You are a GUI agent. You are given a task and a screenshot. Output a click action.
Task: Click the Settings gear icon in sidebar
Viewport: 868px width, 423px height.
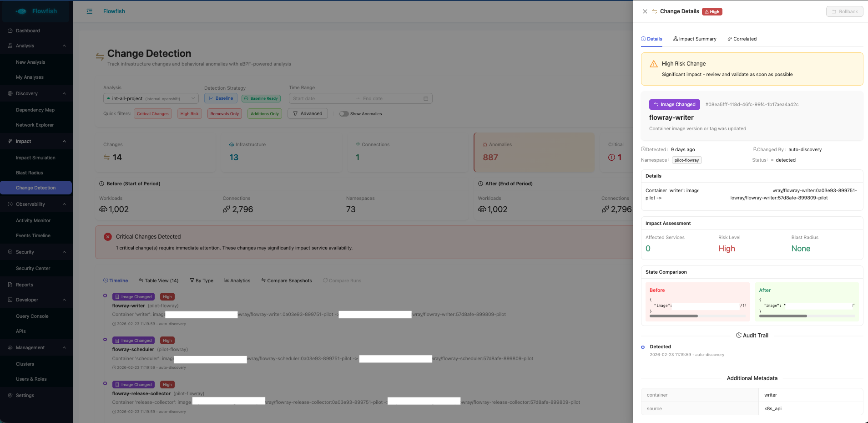10,395
